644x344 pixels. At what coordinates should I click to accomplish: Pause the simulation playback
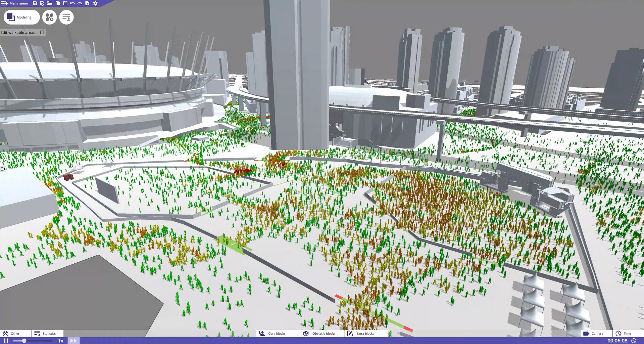[6, 341]
